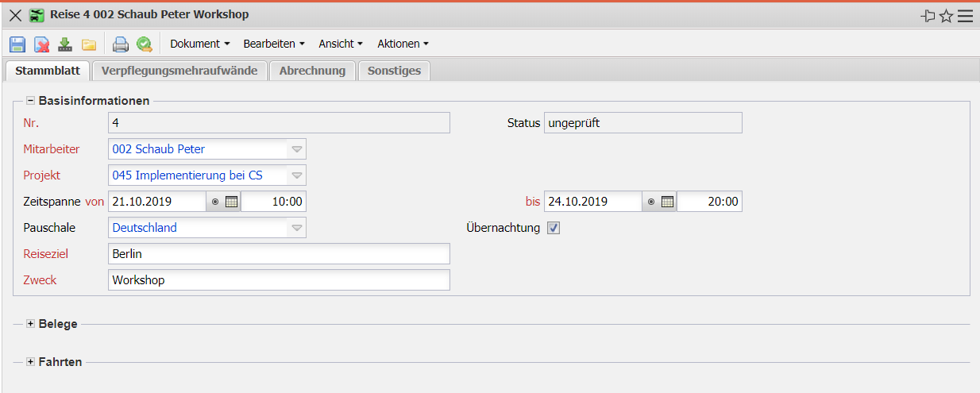This screenshot has height=393, width=980.
Task: Switch to the Verpflegungsmehraufwände tab
Action: [x=179, y=71]
